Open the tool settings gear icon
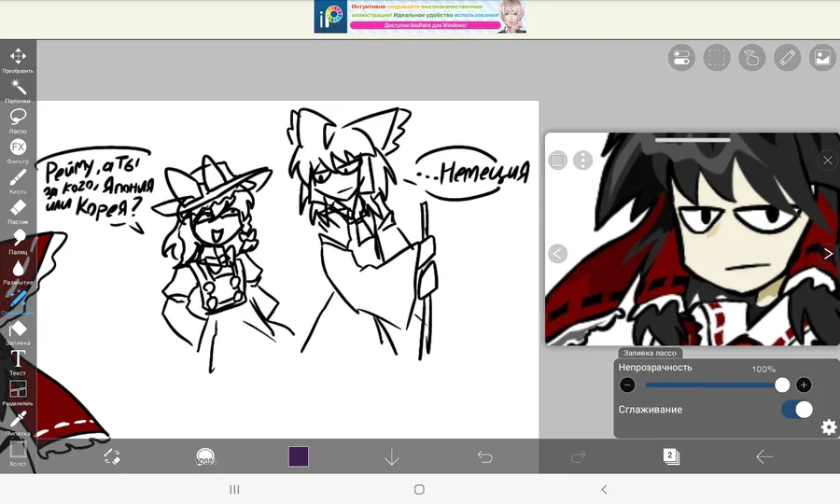The height and width of the screenshot is (504, 840). coord(829,427)
